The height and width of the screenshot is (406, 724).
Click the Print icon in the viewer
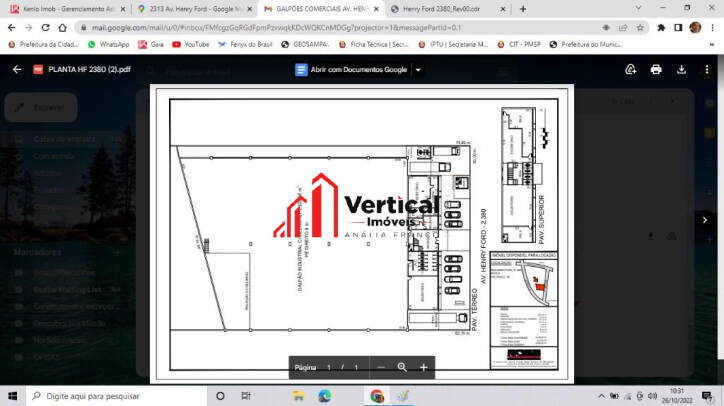point(656,69)
